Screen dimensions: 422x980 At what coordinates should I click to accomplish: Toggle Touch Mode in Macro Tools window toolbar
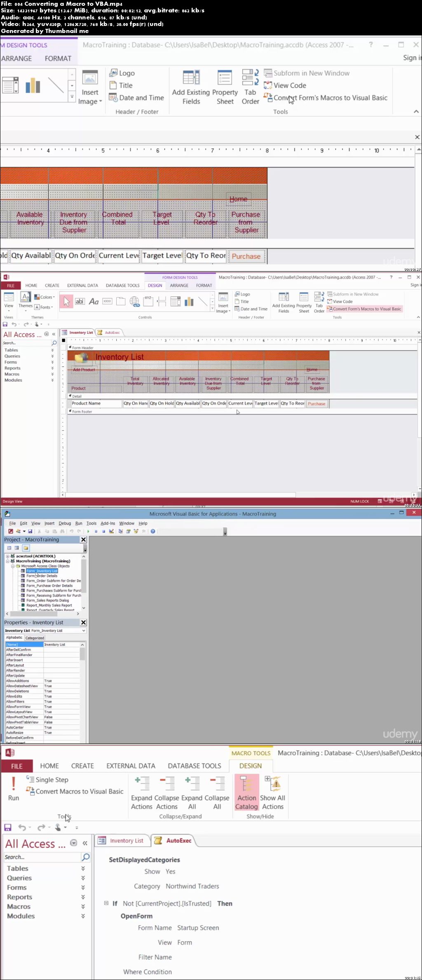[x=60, y=827]
